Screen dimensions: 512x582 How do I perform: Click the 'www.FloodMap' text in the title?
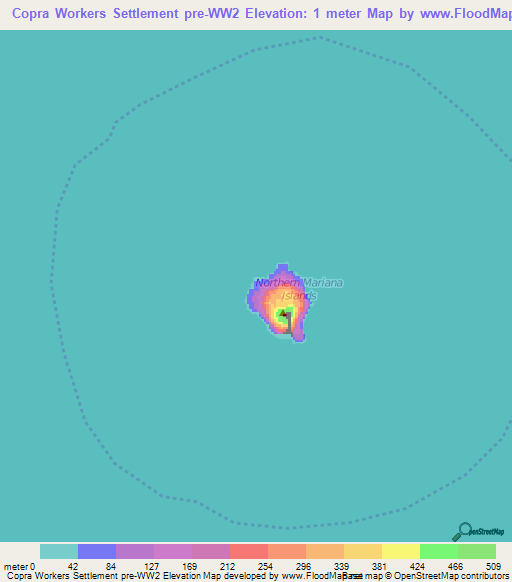click(x=466, y=13)
